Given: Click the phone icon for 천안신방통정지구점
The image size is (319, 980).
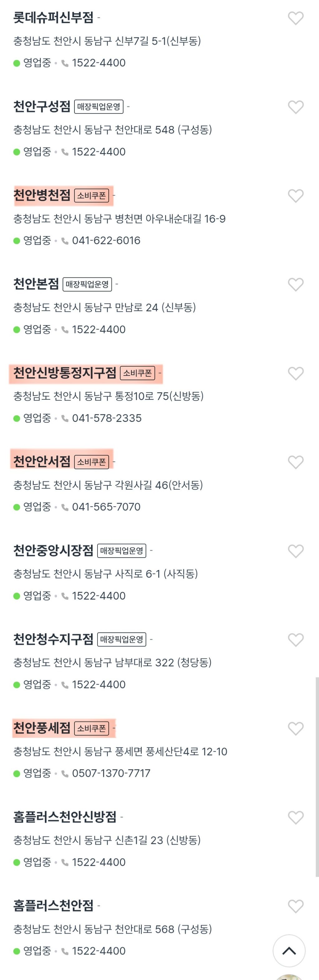Looking at the screenshot, I should coord(64,418).
